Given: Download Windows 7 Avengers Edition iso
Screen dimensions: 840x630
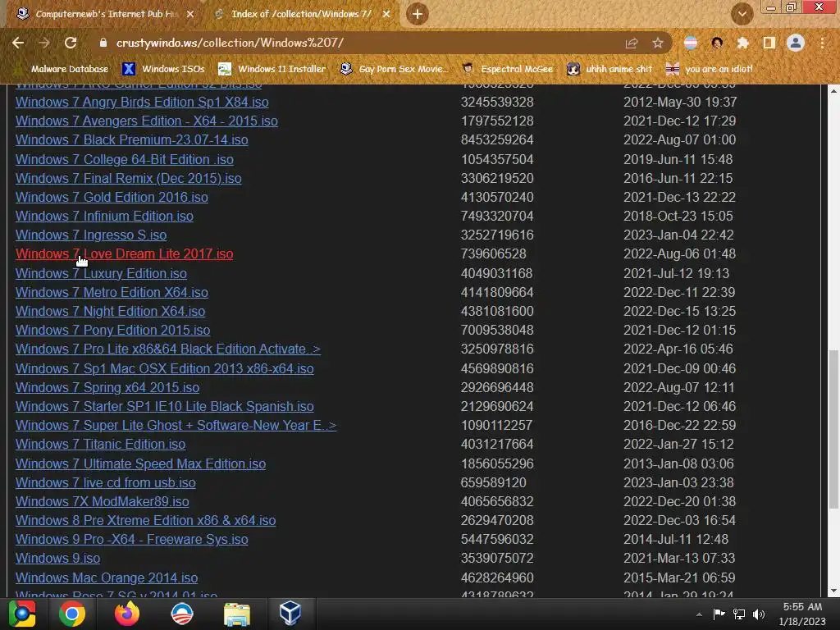Looking at the screenshot, I should [x=146, y=121].
